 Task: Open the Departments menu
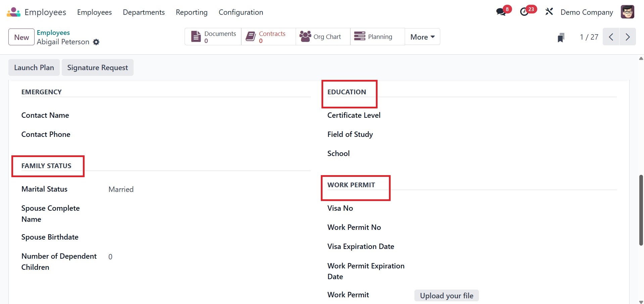coord(144,12)
